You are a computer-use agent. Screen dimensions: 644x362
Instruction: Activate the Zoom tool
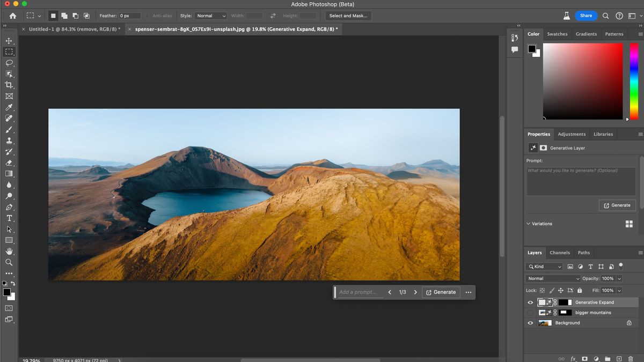[x=9, y=262]
